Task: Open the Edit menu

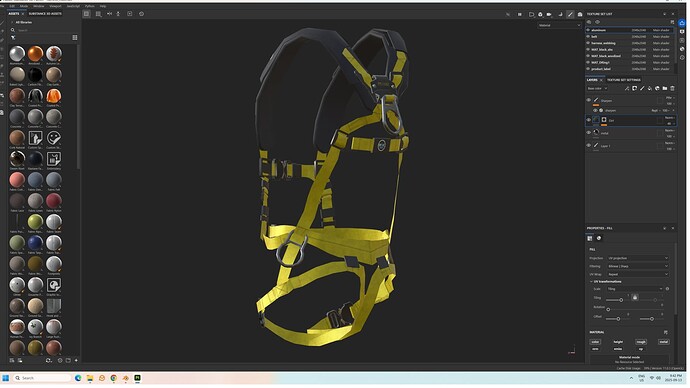Action: coord(12,6)
